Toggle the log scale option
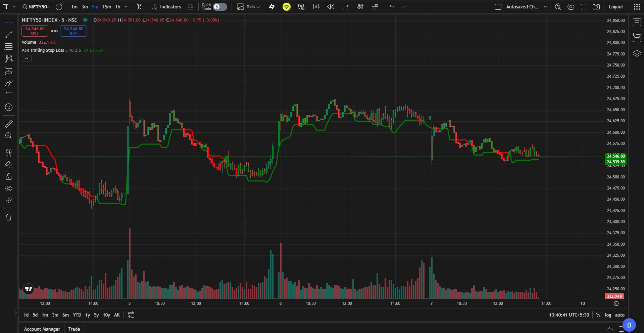The width and height of the screenshot is (644, 333). [608, 315]
